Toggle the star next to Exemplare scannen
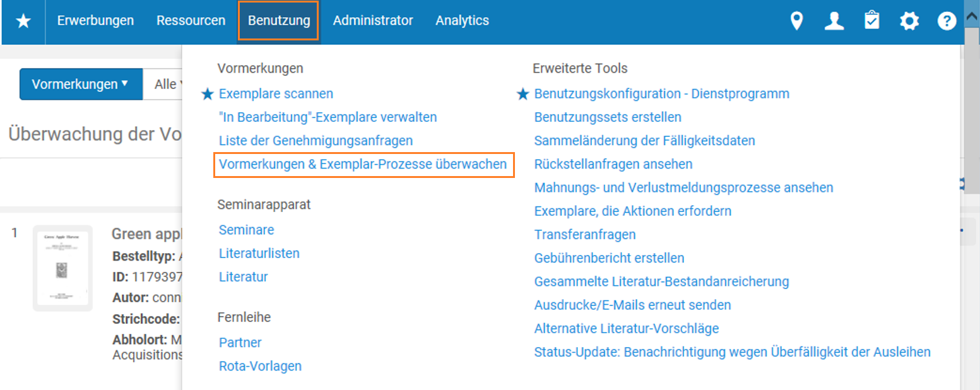 [208, 94]
